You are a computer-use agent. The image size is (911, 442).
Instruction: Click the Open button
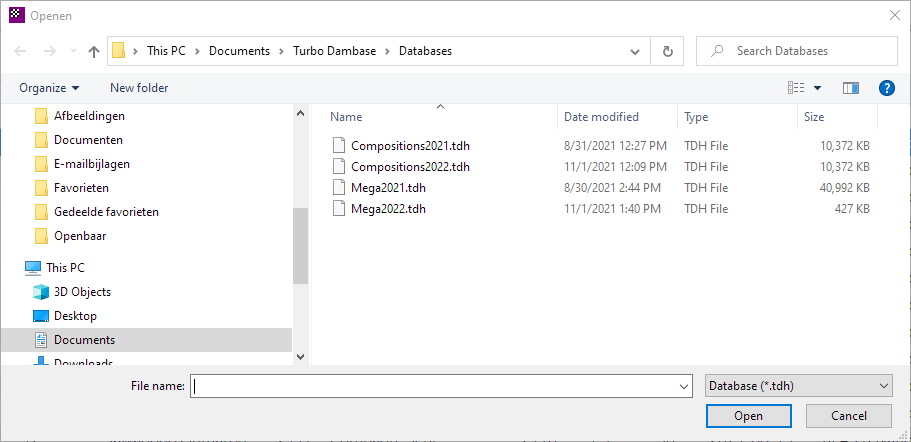[x=748, y=416]
